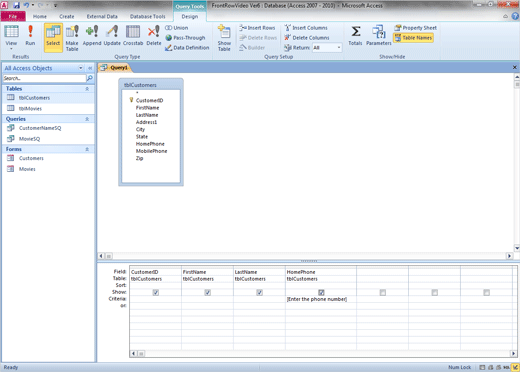Uncheck Show for LastName column

[x=259, y=292]
